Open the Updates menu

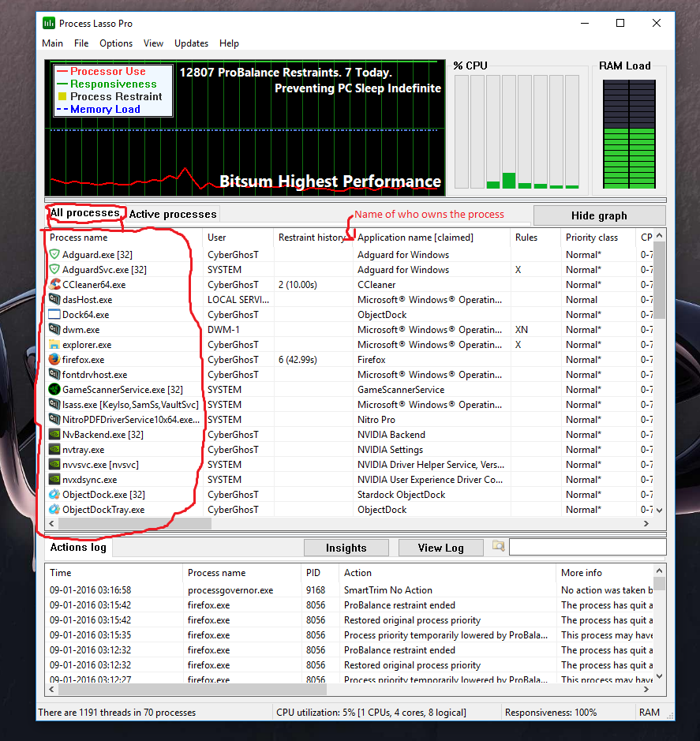[192, 43]
